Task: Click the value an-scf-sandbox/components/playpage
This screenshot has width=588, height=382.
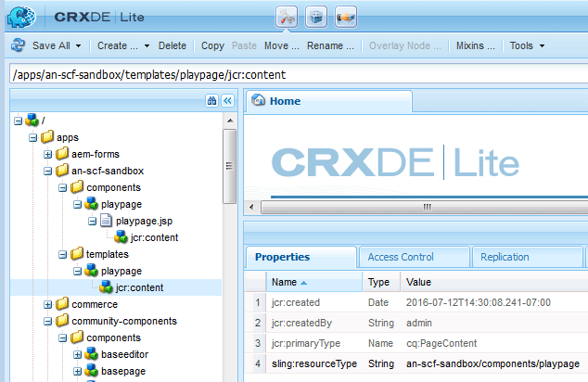Action: pyautogui.click(x=492, y=363)
